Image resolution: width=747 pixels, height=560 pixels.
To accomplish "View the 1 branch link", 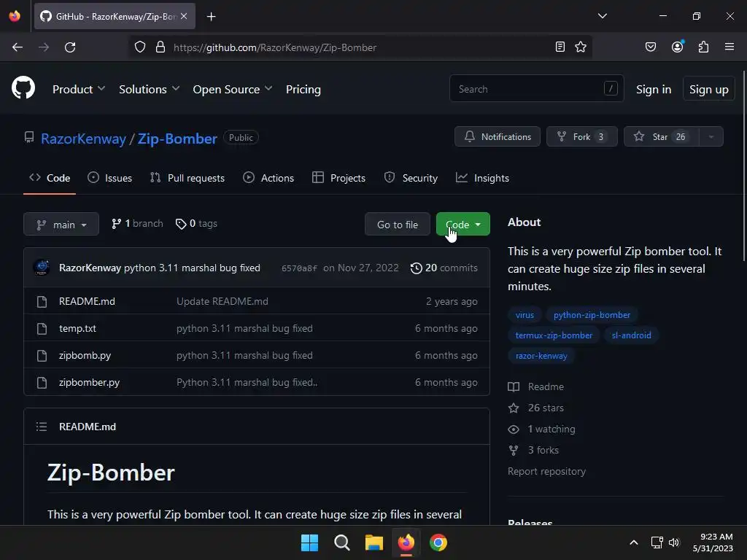I will pyautogui.click(x=137, y=224).
